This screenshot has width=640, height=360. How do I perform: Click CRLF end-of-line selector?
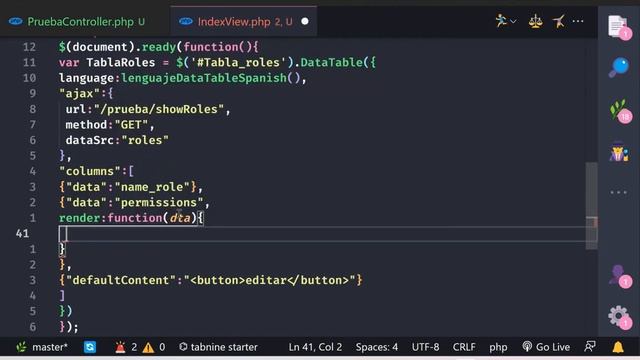(x=464, y=347)
